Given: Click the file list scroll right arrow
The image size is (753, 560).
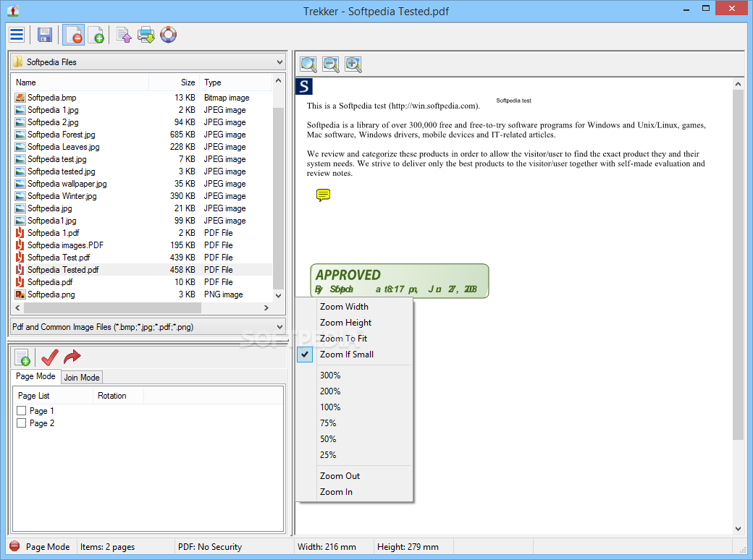Looking at the screenshot, I should point(266,307).
